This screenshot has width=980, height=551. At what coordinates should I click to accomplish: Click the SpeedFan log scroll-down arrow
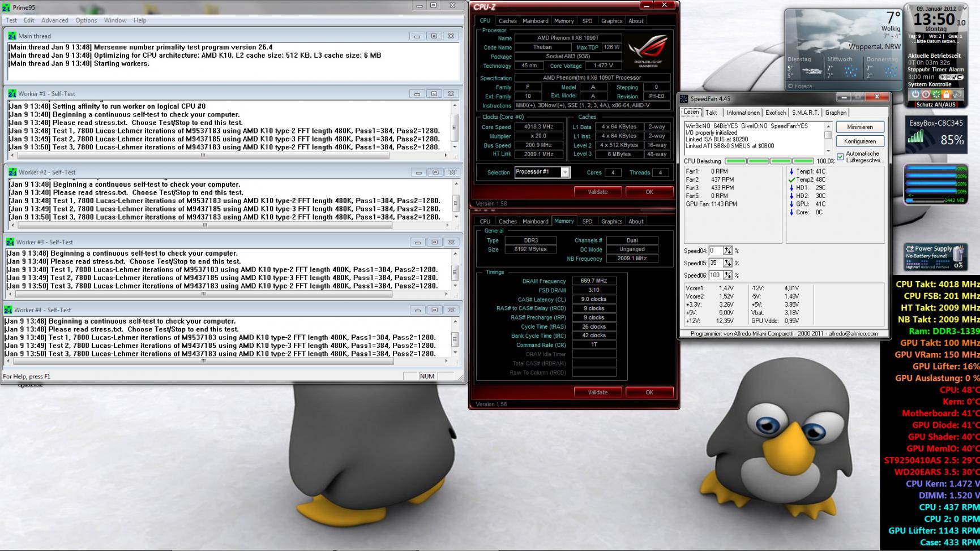(828, 150)
